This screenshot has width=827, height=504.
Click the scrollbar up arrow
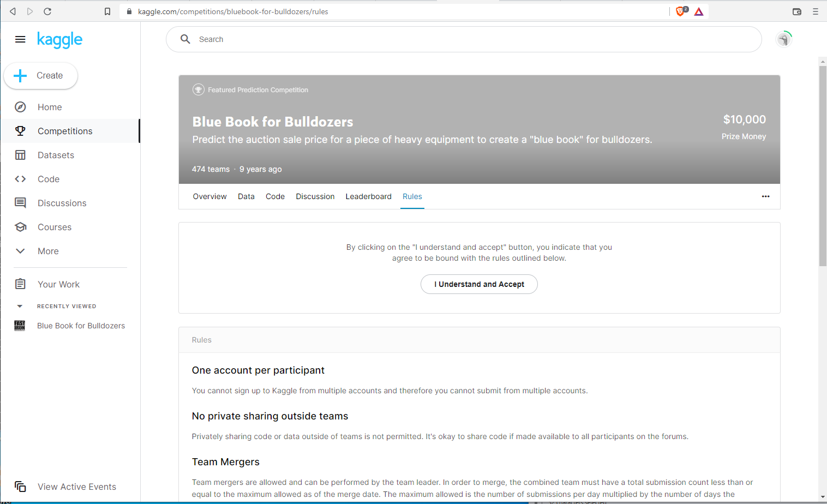[823, 62]
